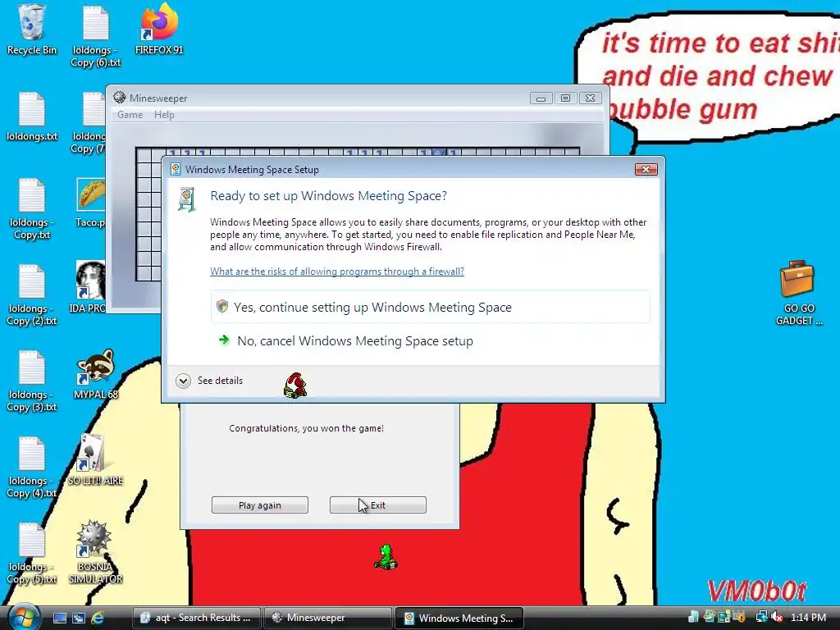Select loldongs - Copy (5).txt file icon
The image size is (840, 630).
[x=32, y=554]
